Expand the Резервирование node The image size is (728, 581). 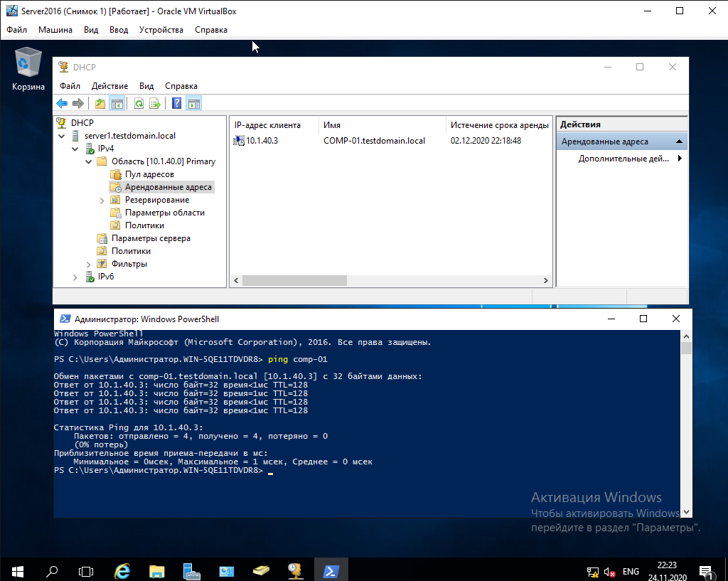[x=102, y=200]
